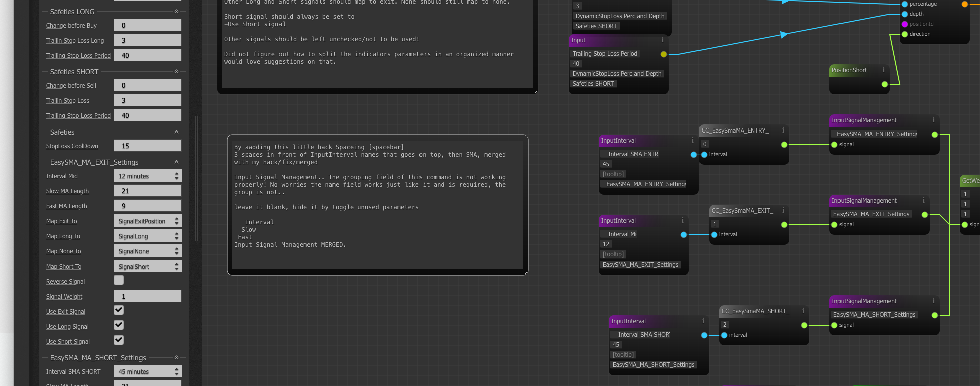Click resize handle of Spaceing hack comment box
Image resolution: width=980 pixels, height=386 pixels.
click(x=525, y=272)
